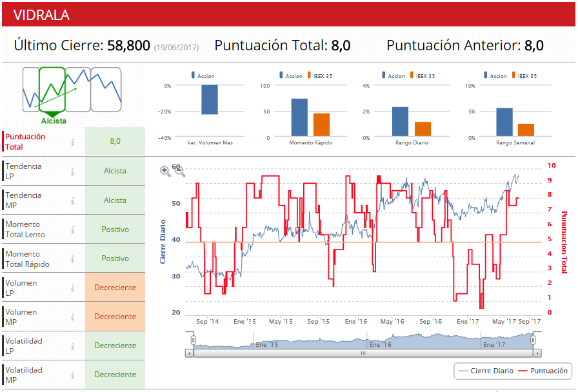The image size is (578, 392).
Task: Open info icon for Volumen MP row
Action: 73,317
